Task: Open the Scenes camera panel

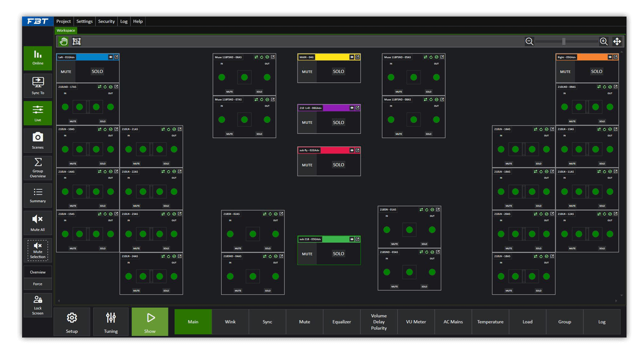Action: tap(38, 140)
